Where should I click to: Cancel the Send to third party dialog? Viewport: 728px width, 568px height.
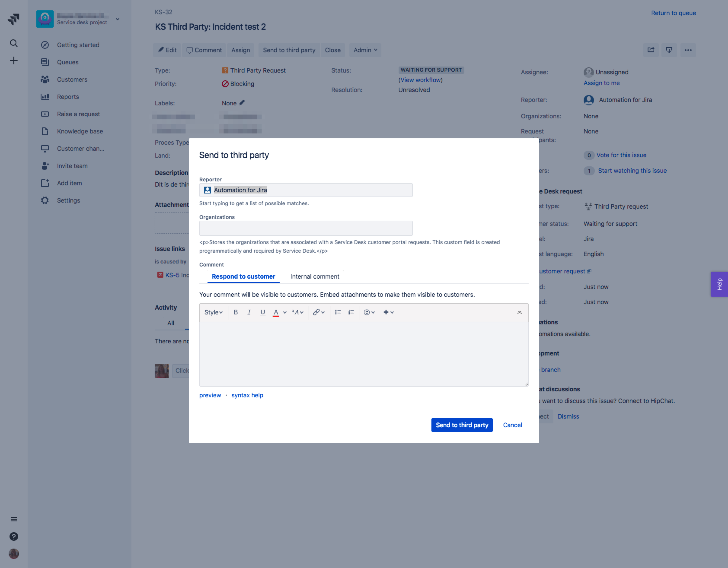512,425
